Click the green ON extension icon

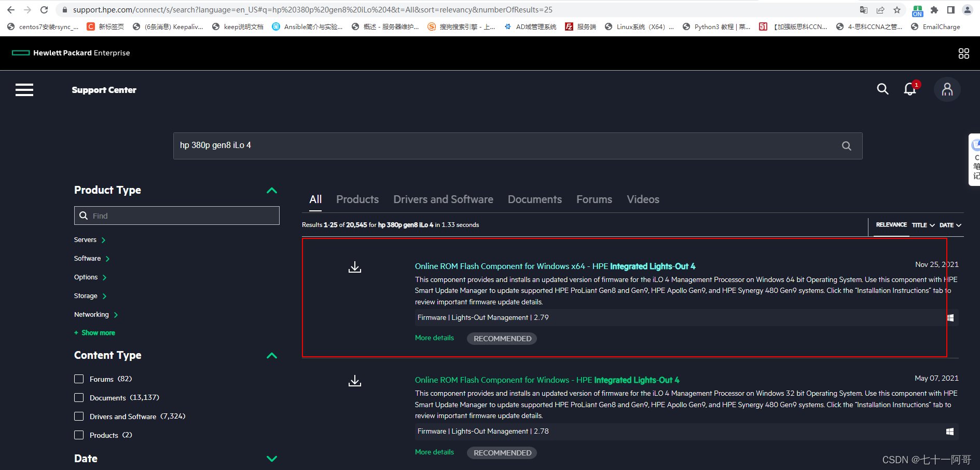pyautogui.click(x=917, y=11)
